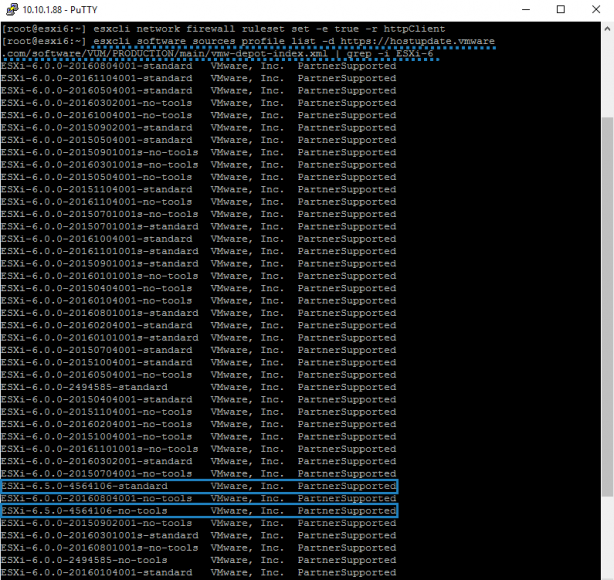Click the vmw-depot-index.xml grep line
Viewport: 614px width, 580px height.
click(x=218, y=54)
